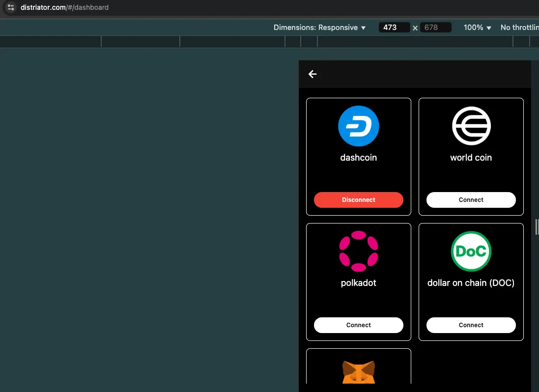Open site info icon in address bar

click(11, 7)
